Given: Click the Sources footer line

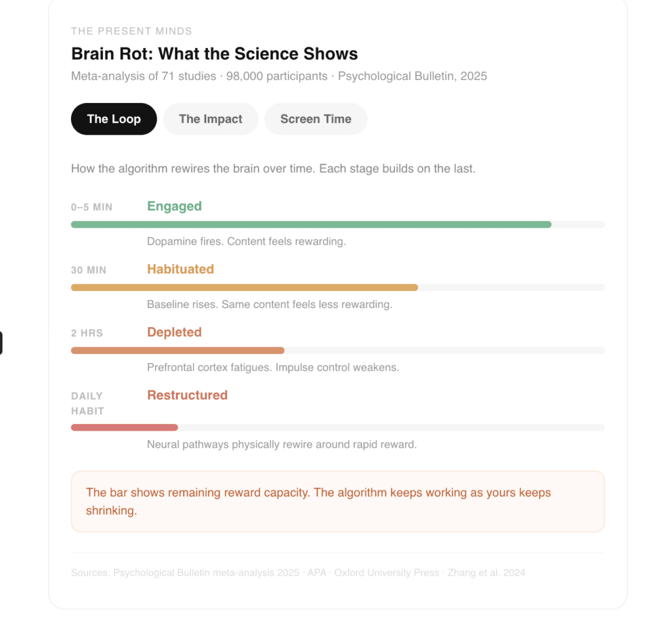Looking at the screenshot, I should pyautogui.click(x=298, y=573).
